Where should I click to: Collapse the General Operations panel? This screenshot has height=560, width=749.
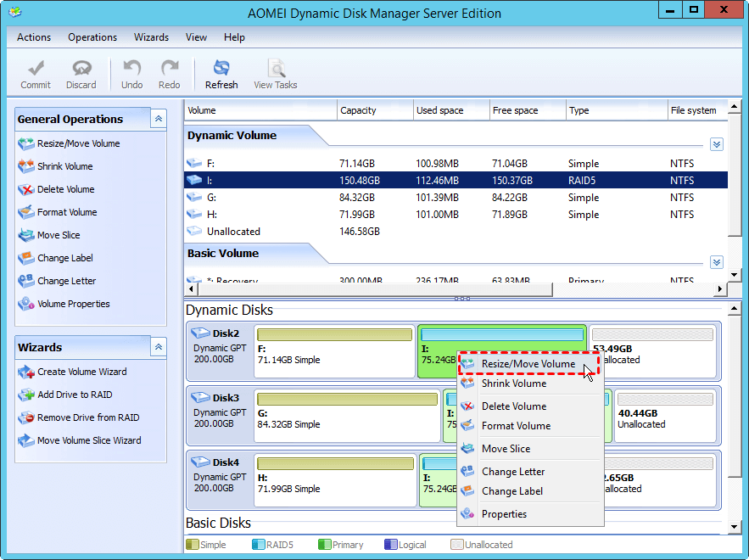pos(159,119)
